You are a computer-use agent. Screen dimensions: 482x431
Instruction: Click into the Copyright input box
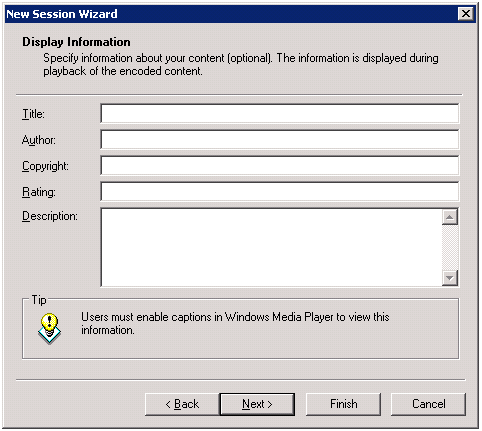(280, 165)
